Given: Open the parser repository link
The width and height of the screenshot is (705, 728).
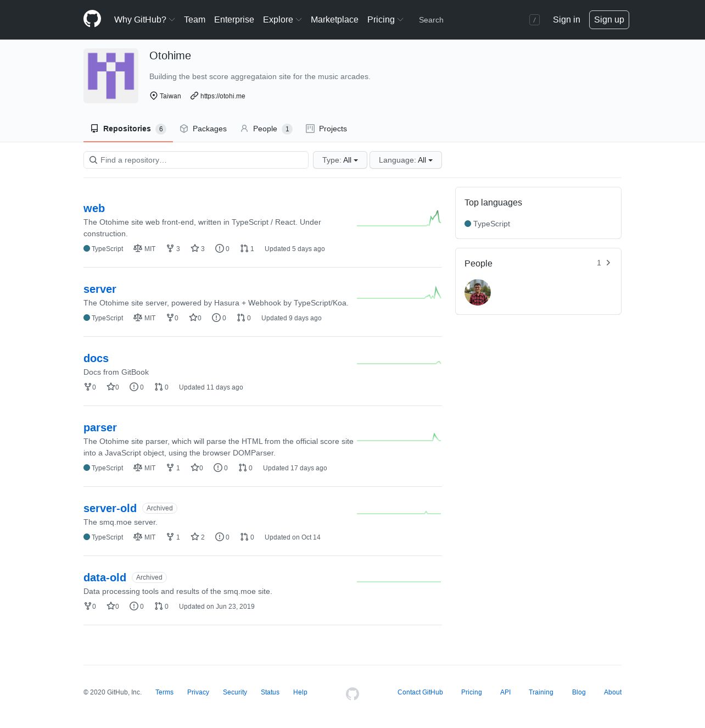Looking at the screenshot, I should (100, 427).
